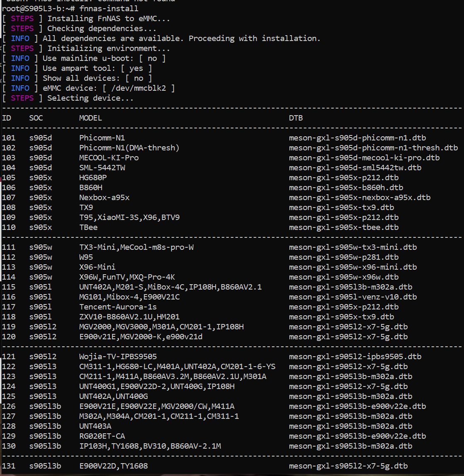464x476 pixels.
Task: Click 'Wojia-TV-IPBS9505' model name
Action: [x=118, y=357]
